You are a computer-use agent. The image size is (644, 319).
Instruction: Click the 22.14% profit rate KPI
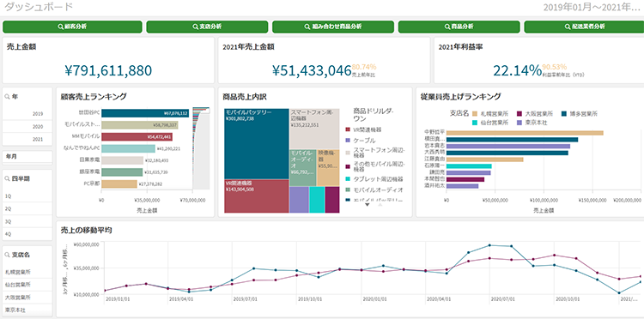point(517,70)
